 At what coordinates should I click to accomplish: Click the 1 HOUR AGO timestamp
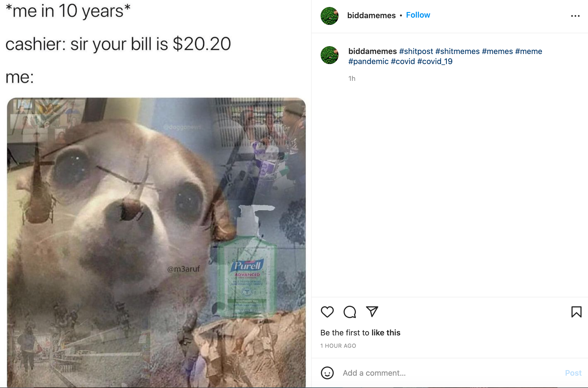[x=338, y=346]
